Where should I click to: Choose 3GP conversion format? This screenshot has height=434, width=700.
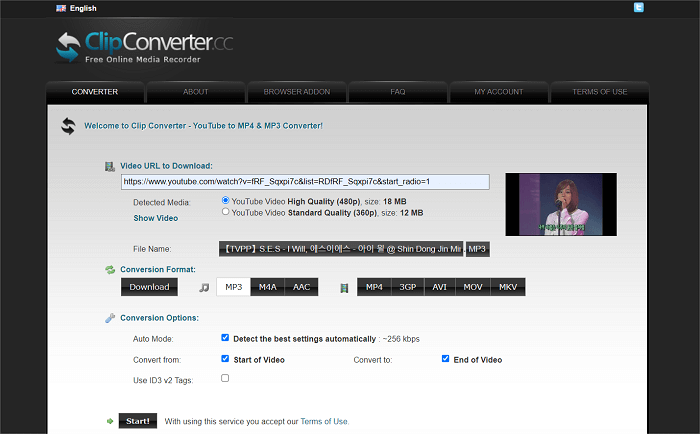(408, 287)
